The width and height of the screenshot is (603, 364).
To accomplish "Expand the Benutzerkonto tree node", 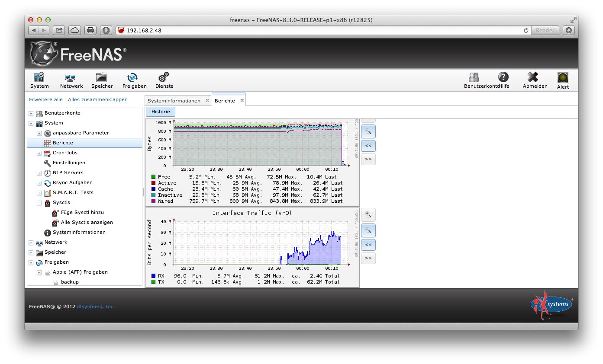I will 31,113.
